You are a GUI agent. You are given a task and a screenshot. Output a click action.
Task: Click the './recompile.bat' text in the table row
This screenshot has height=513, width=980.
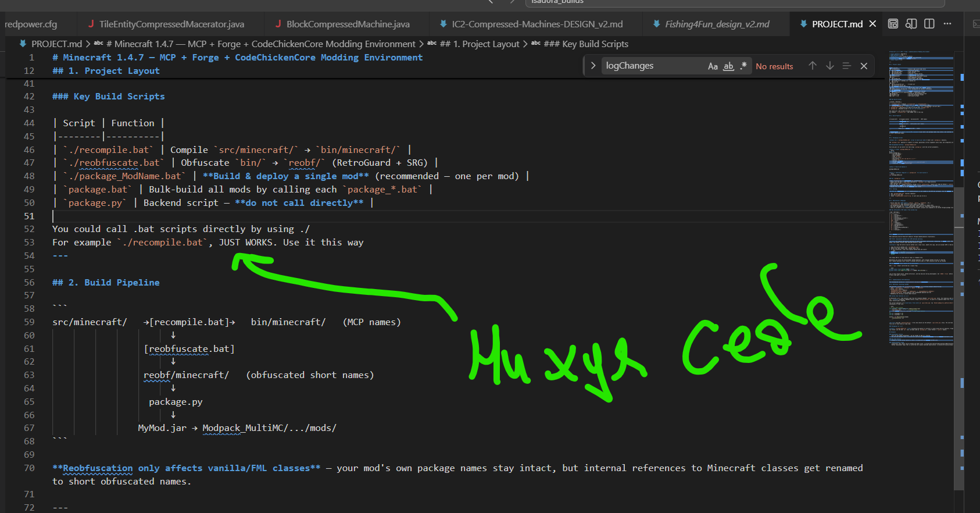(x=108, y=150)
